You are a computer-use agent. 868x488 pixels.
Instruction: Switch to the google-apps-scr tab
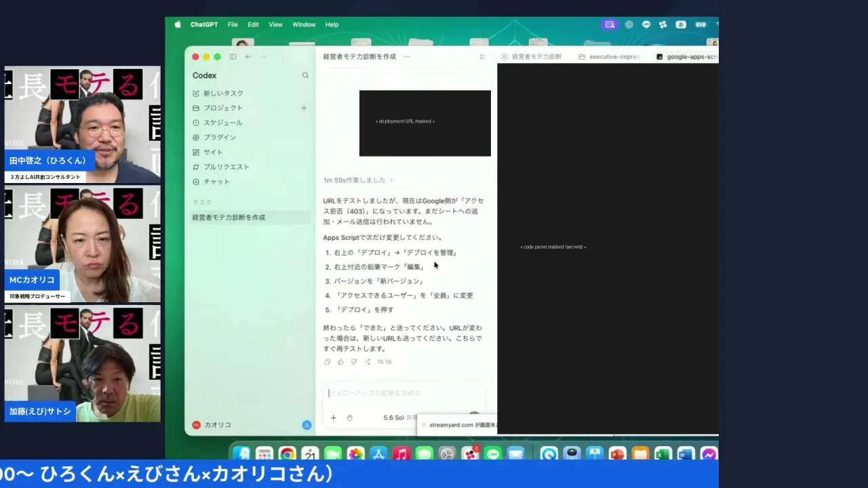point(687,57)
